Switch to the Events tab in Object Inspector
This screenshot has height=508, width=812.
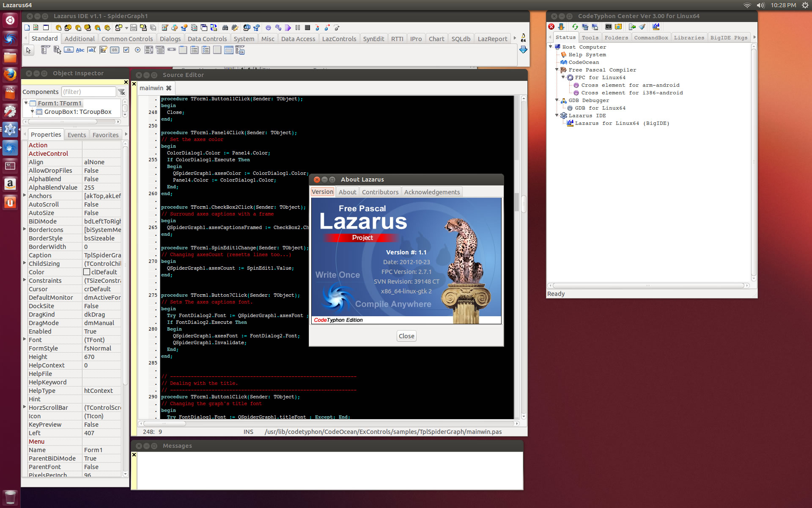[77, 135]
